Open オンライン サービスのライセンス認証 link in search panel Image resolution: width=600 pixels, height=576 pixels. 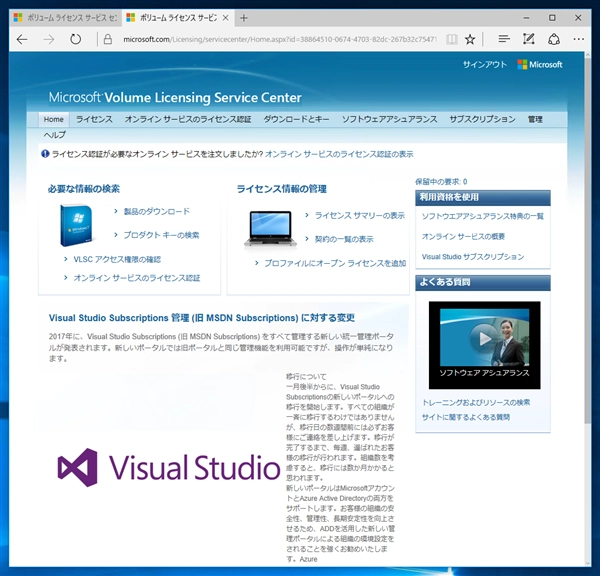(137, 278)
